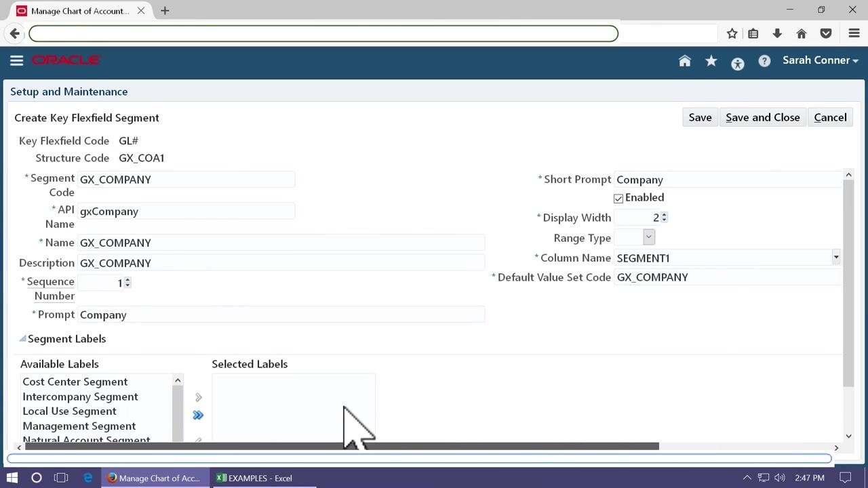Open Task View on the taskbar

[x=61, y=478]
